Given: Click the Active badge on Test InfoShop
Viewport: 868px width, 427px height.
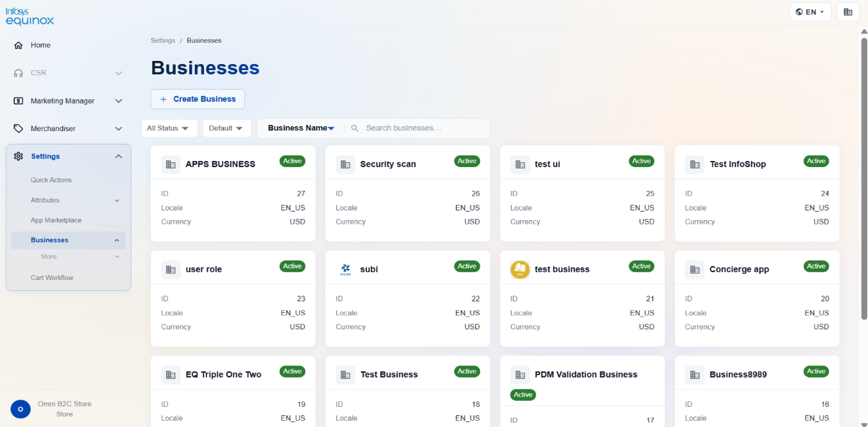Looking at the screenshot, I should pyautogui.click(x=816, y=161).
